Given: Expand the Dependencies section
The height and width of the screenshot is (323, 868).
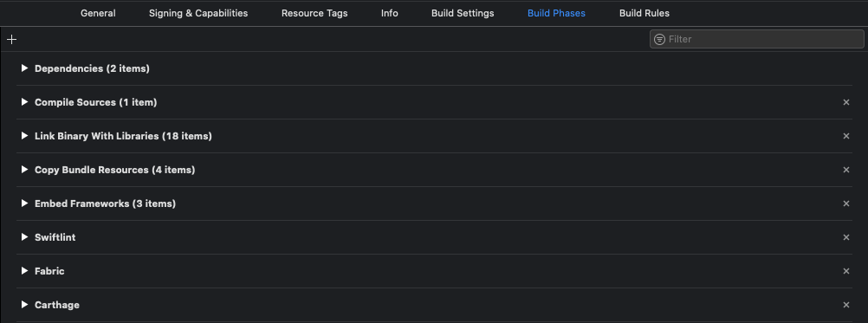Looking at the screenshot, I should (x=24, y=68).
